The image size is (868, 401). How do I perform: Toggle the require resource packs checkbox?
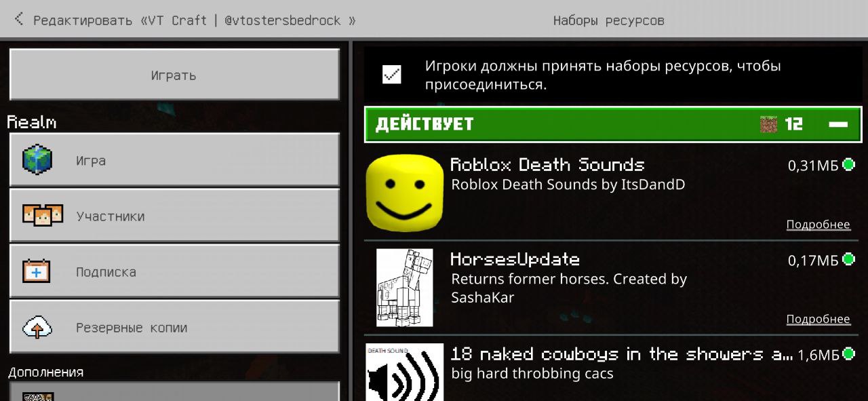tap(391, 75)
